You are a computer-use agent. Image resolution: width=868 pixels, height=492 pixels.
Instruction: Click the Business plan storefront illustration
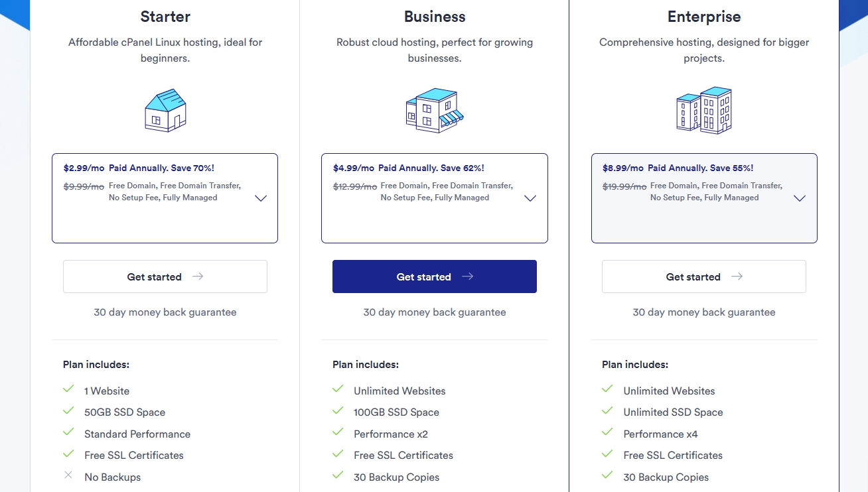[435, 110]
